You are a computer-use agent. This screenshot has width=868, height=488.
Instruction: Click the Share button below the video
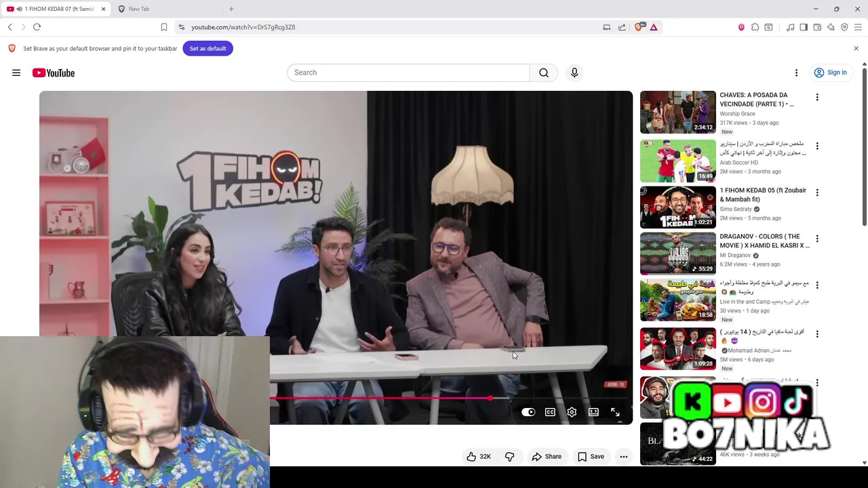[x=547, y=457]
